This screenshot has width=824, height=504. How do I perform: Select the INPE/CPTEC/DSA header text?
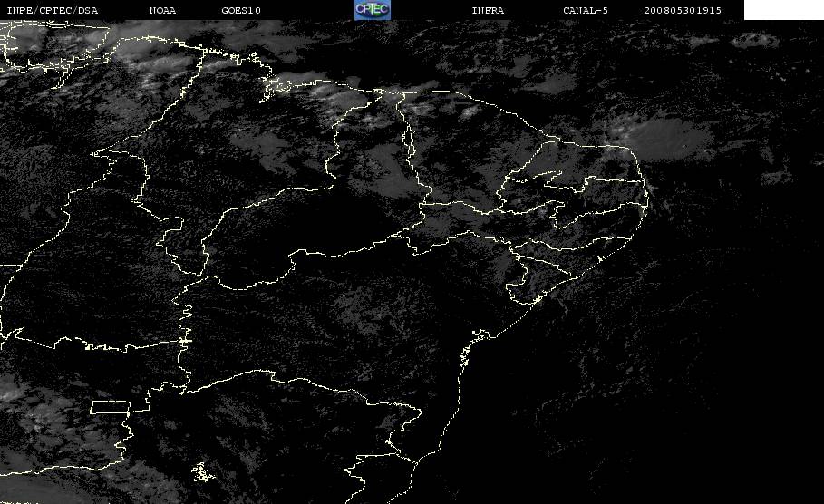click(x=52, y=10)
